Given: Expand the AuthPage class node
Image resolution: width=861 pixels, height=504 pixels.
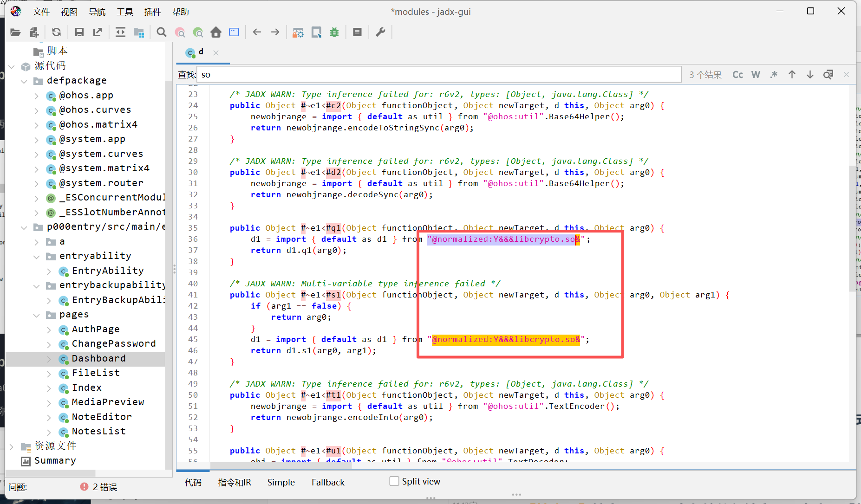Looking at the screenshot, I should pos(49,330).
